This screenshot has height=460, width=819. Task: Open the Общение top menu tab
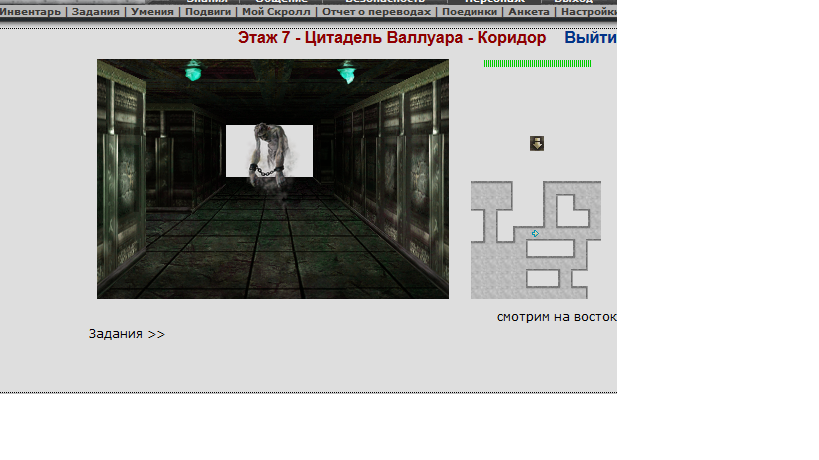(x=281, y=2)
